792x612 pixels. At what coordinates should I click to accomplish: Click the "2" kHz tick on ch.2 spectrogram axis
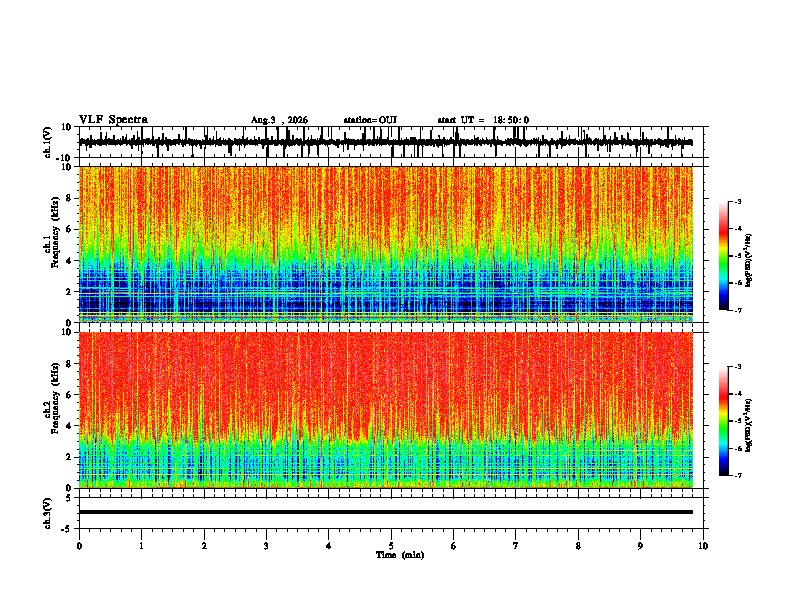point(69,457)
